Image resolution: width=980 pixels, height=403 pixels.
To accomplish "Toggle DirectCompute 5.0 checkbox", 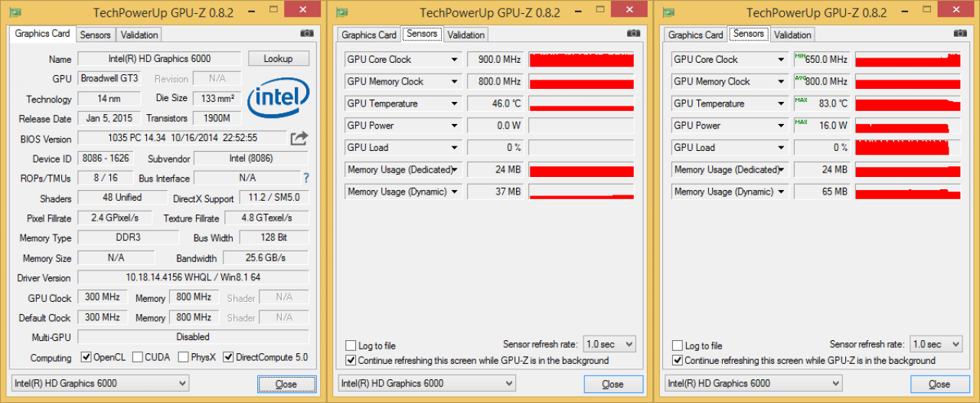I will (228, 357).
